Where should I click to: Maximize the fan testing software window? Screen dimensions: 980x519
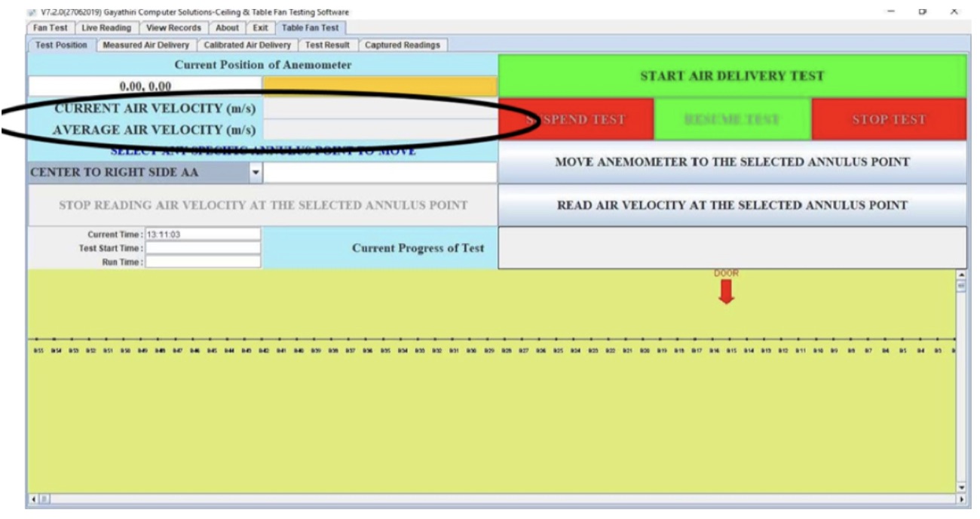pyautogui.click(x=923, y=11)
